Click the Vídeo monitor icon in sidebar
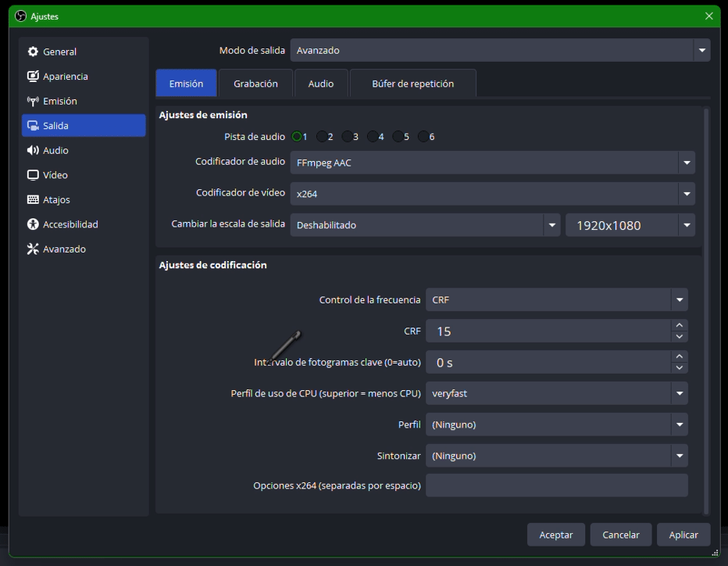 point(33,175)
